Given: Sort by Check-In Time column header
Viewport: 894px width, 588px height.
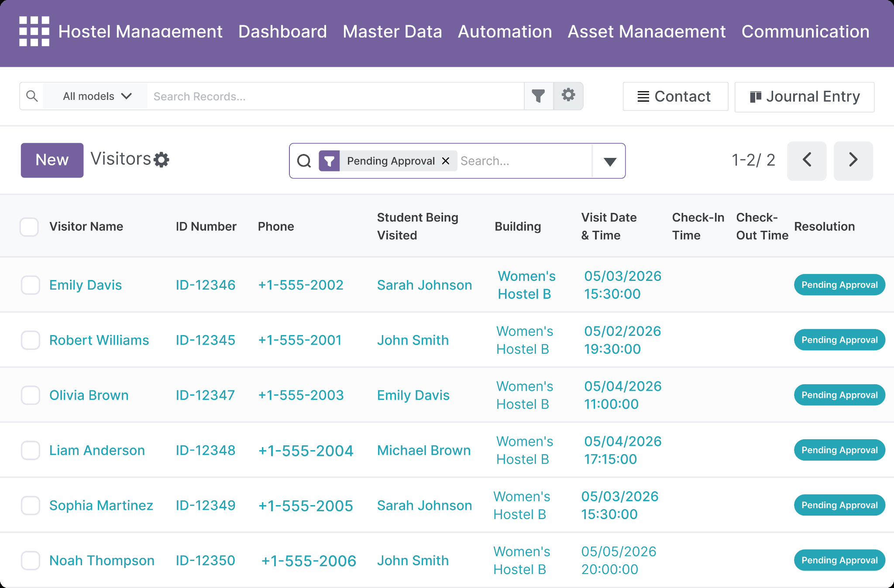Looking at the screenshot, I should point(698,226).
